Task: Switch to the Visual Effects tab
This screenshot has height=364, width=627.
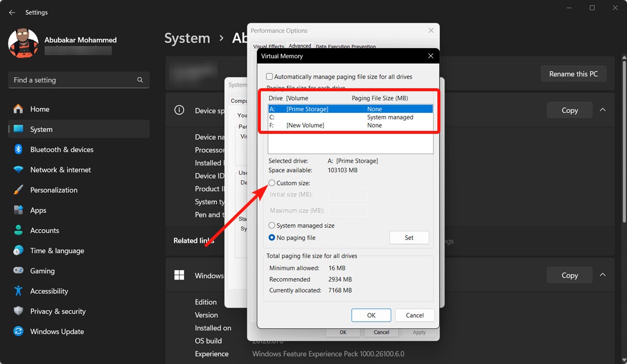Action: pos(268,46)
